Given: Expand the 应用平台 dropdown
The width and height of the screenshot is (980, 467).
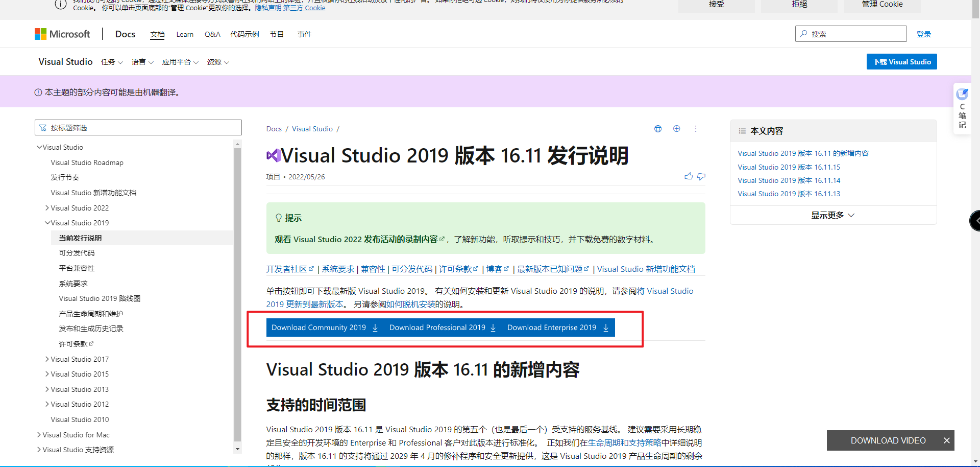Looking at the screenshot, I should 180,62.
